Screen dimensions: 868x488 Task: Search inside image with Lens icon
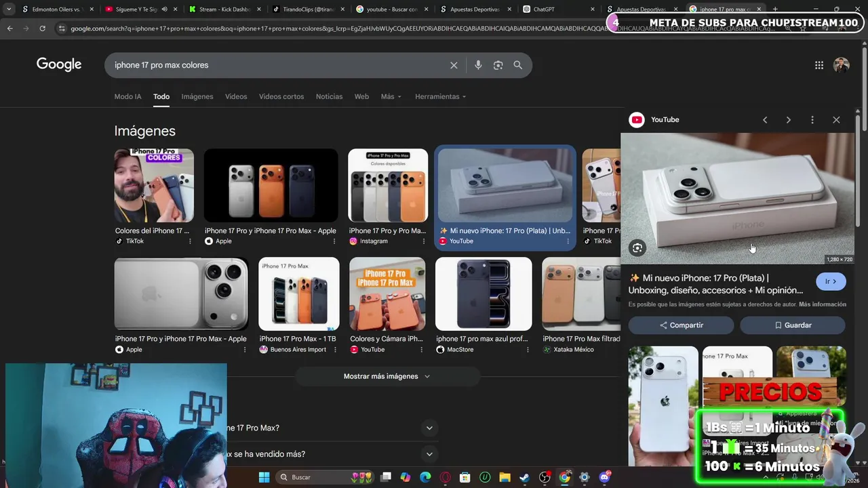click(x=637, y=248)
